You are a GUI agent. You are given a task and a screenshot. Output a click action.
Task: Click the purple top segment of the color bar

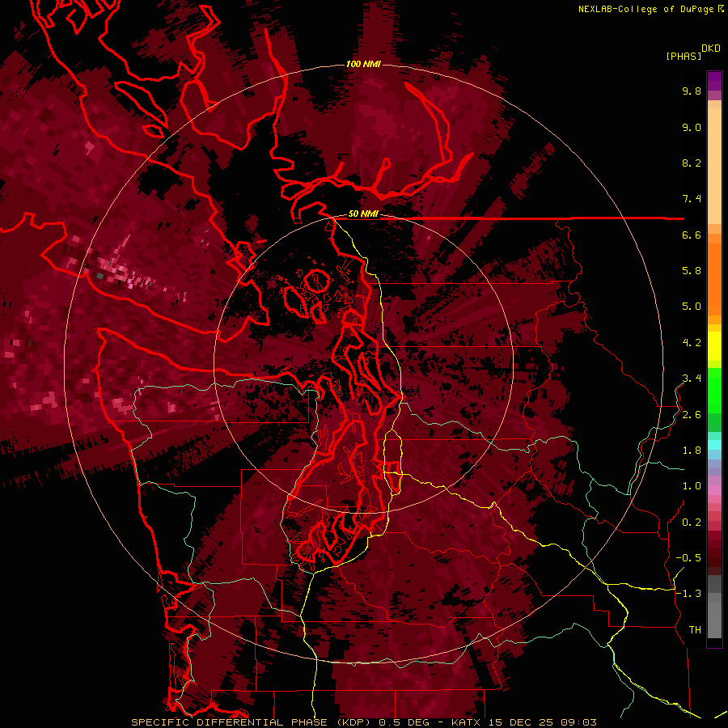[714, 81]
